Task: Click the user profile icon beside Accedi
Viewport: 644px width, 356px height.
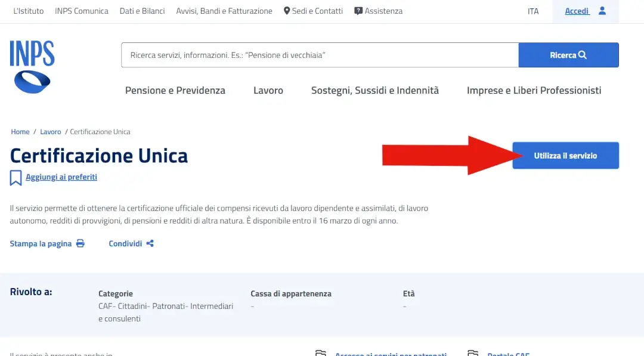Action: (602, 11)
